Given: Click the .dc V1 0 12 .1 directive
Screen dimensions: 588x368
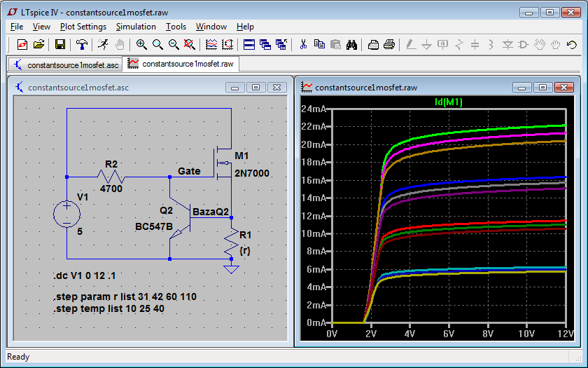Looking at the screenshot, I should pos(85,275).
